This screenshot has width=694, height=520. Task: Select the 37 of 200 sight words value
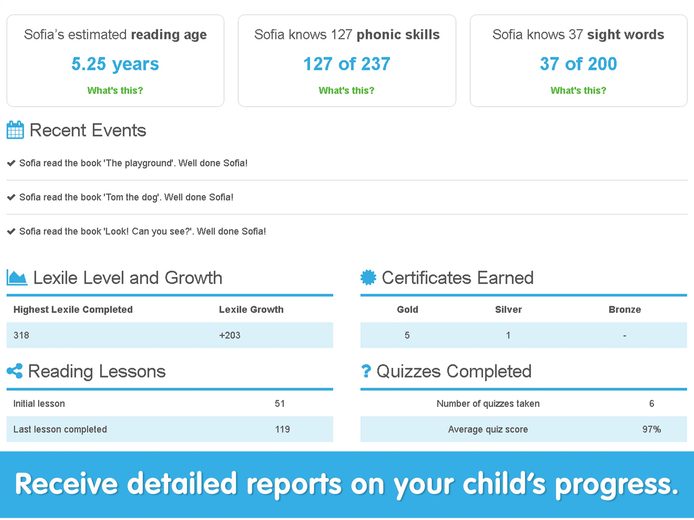[x=578, y=64]
